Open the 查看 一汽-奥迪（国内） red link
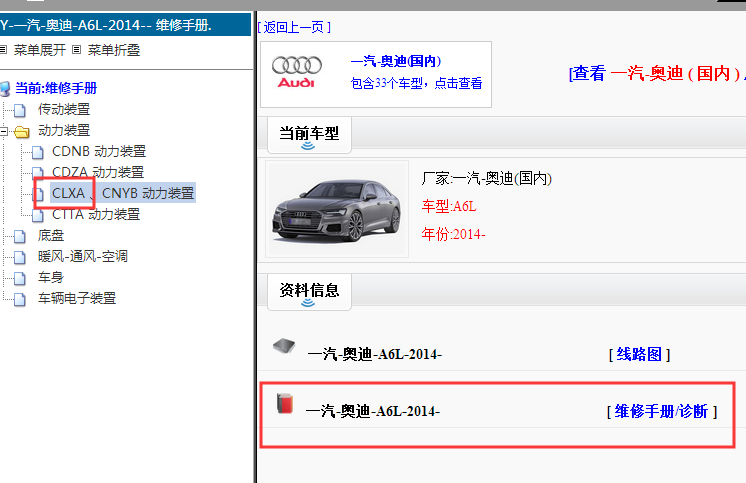This screenshot has height=483, width=746. click(x=657, y=73)
